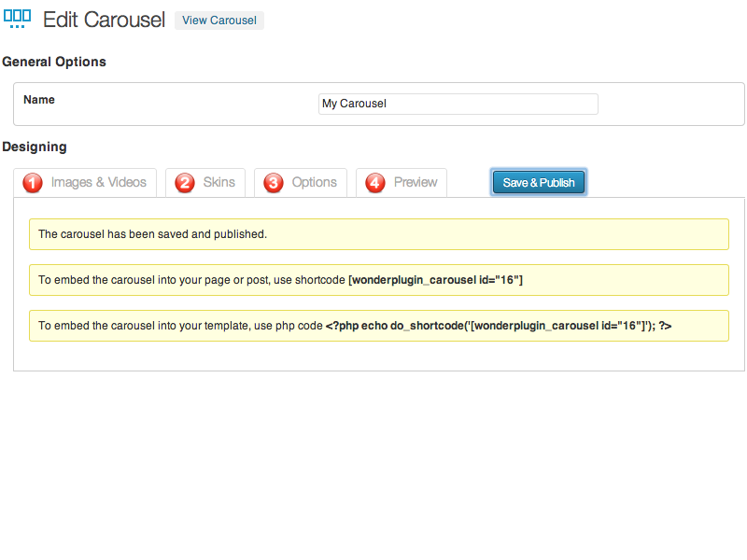Image resolution: width=747 pixels, height=560 pixels.
Task: Click the red number 3 step badge
Action: pos(274,183)
